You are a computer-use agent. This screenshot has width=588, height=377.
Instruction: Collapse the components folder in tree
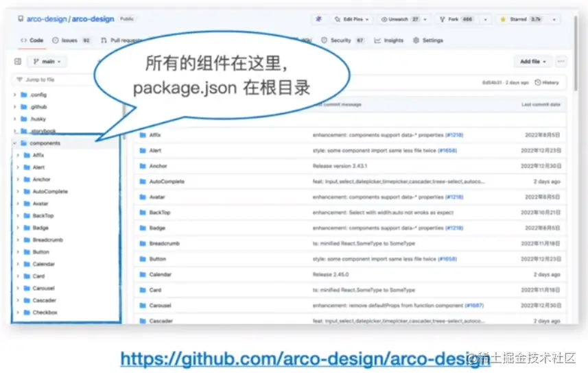14,143
